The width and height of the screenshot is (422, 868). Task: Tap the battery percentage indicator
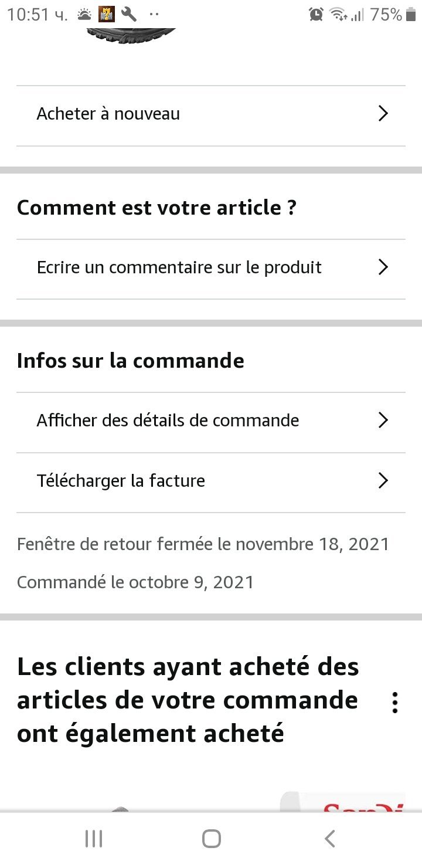(387, 14)
